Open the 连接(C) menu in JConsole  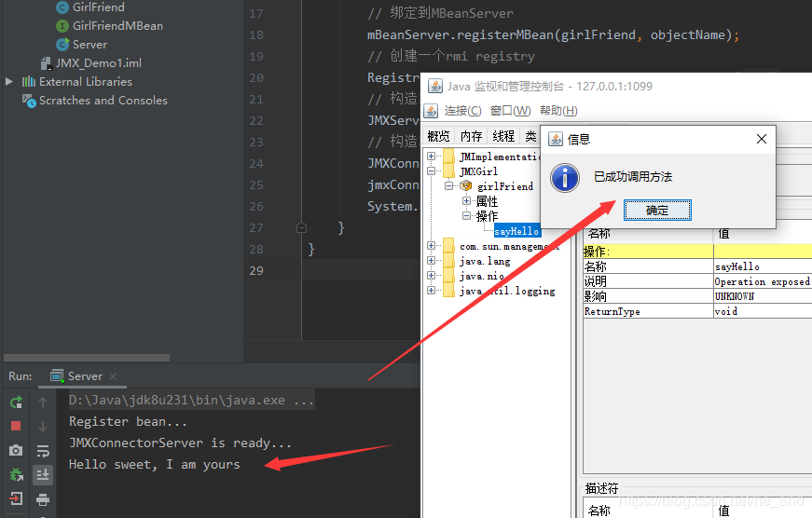pyautogui.click(x=462, y=111)
